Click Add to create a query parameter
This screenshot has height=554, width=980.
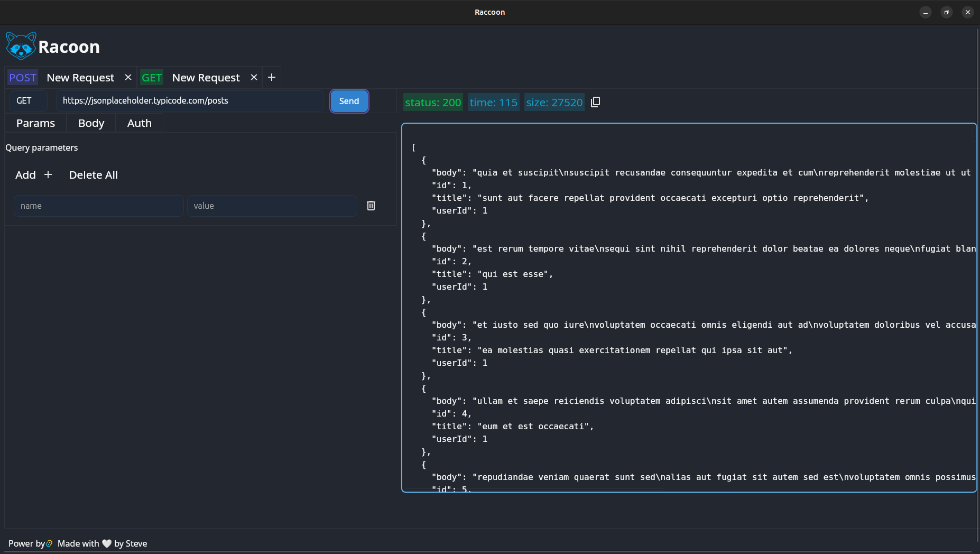click(x=34, y=175)
